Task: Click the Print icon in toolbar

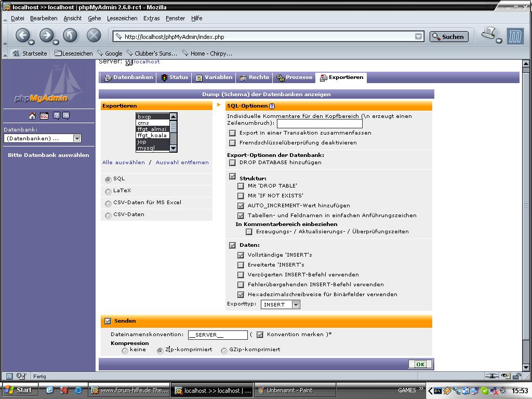Action: point(489,34)
